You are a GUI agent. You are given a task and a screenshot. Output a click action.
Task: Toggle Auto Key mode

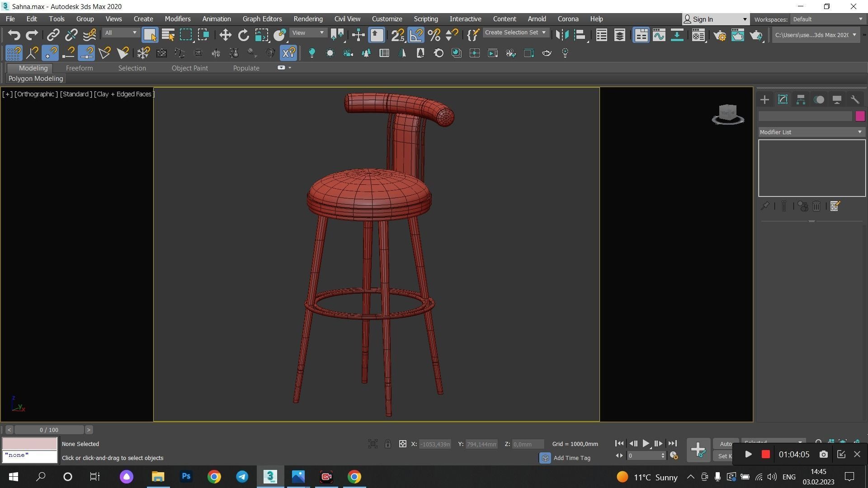click(x=726, y=444)
